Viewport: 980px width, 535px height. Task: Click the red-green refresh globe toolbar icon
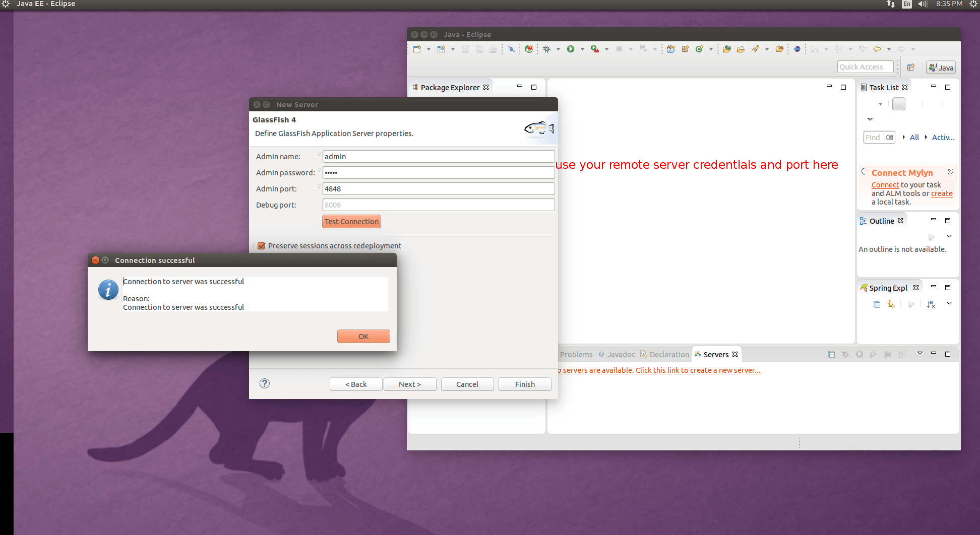529,49
